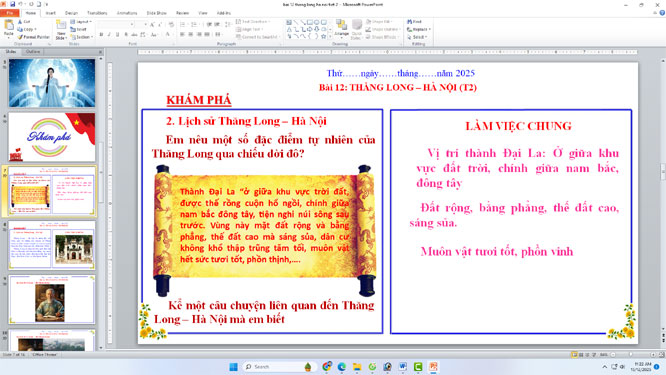Click the taskbar Search box

pyautogui.click(x=278, y=367)
